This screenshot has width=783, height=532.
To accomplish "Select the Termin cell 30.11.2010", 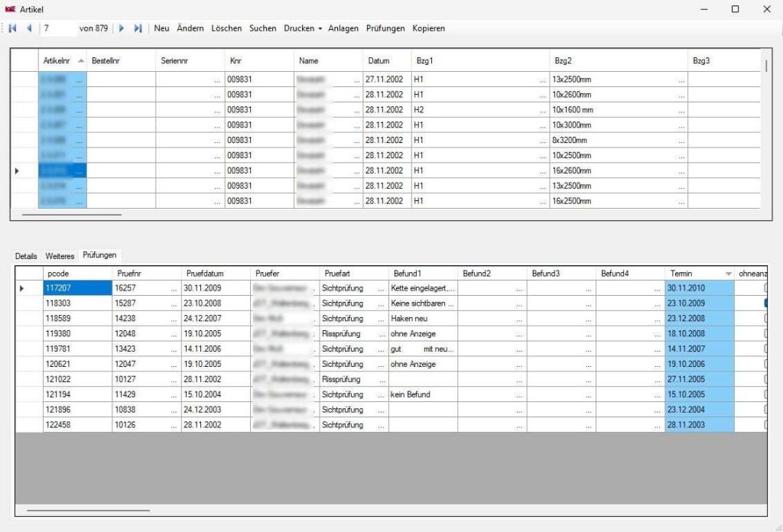I will click(700, 288).
